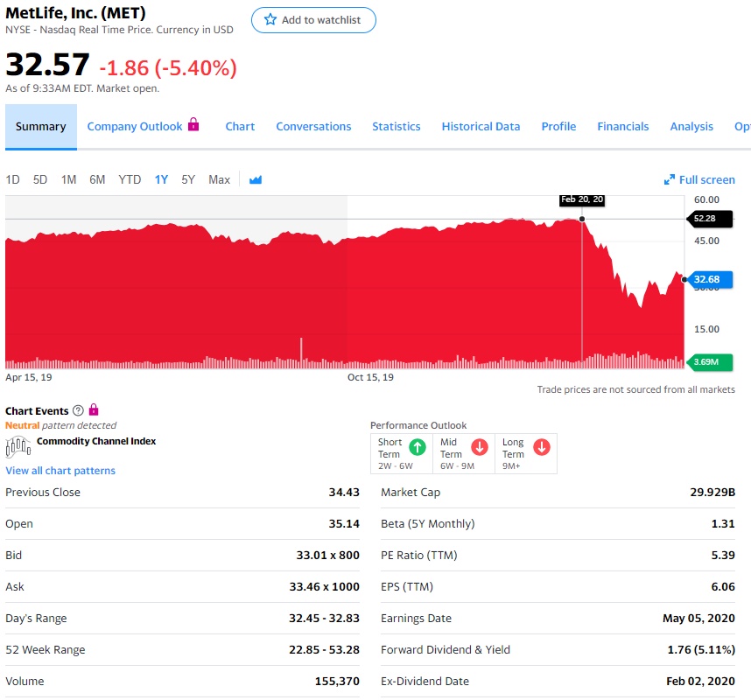This screenshot has height=700, width=751.
Task: Click the Commodity Channel Index pattern title
Action: 96,441
